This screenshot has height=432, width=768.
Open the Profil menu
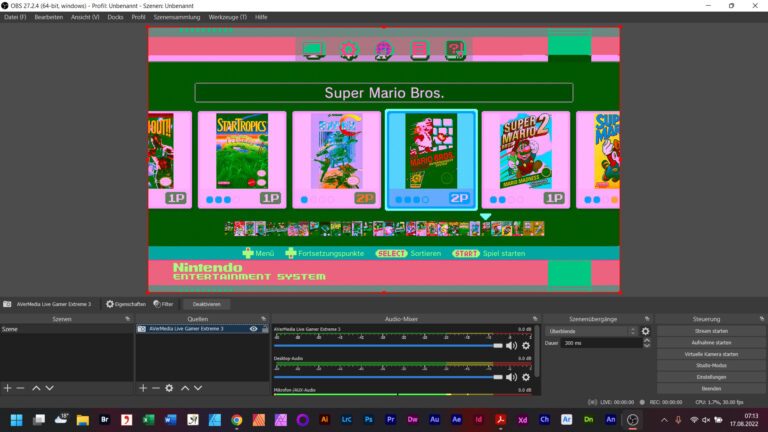pyautogui.click(x=138, y=17)
